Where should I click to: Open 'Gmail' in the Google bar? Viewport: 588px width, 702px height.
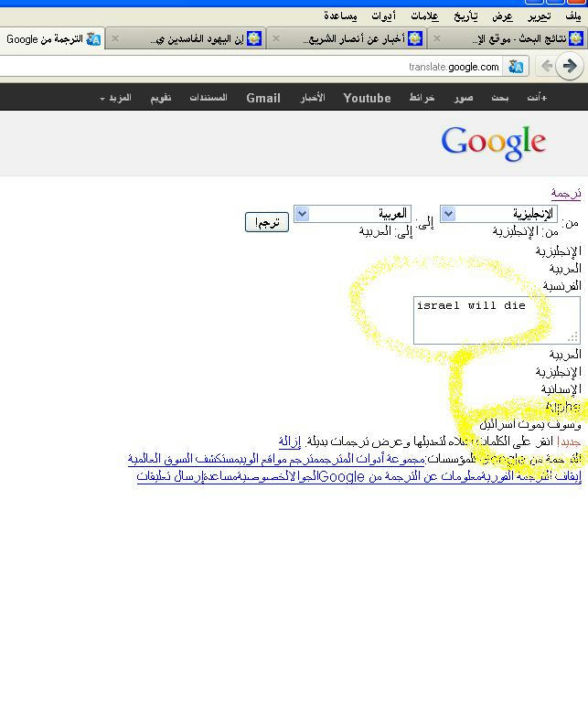pos(263,98)
